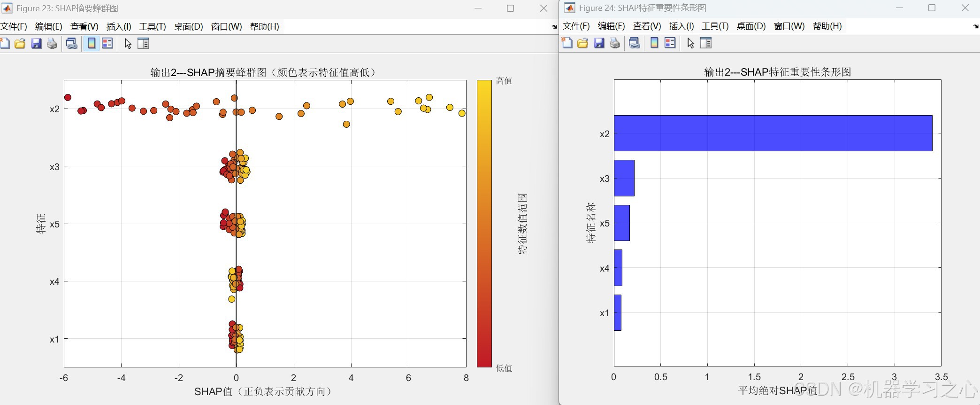Open 帮助(H) menu in Figure 23
This screenshot has width=980, height=405.
[x=265, y=27]
